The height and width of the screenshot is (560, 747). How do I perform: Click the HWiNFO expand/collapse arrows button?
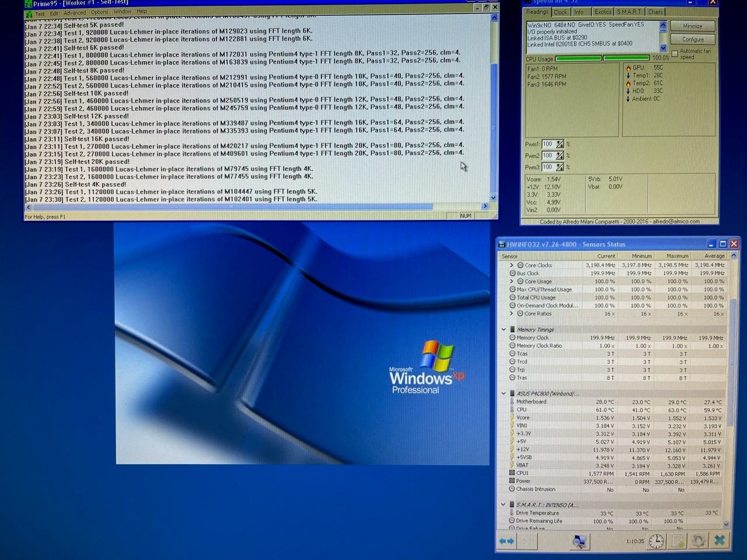507,541
